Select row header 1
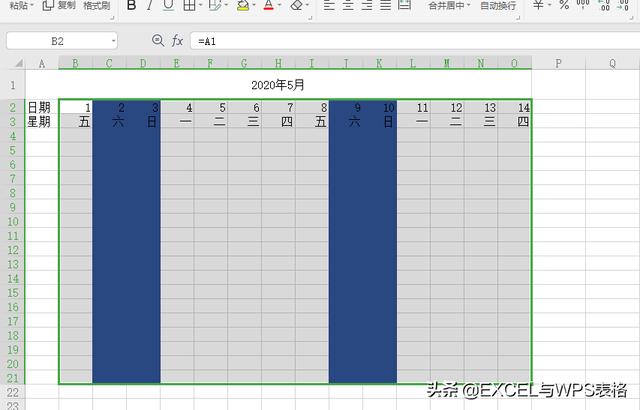The height and width of the screenshot is (410, 640). tap(13, 85)
